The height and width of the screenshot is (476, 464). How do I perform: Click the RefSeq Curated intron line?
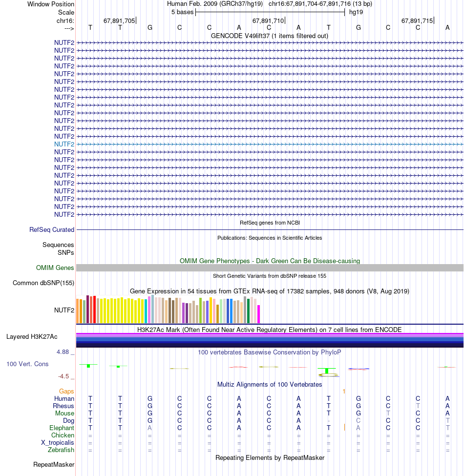click(x=270, y=229)
